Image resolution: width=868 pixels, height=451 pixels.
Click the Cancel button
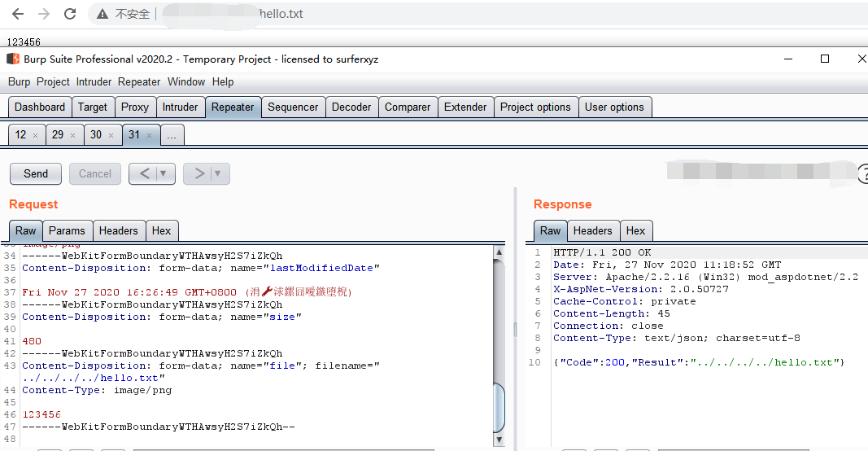[x=94, y=174]
